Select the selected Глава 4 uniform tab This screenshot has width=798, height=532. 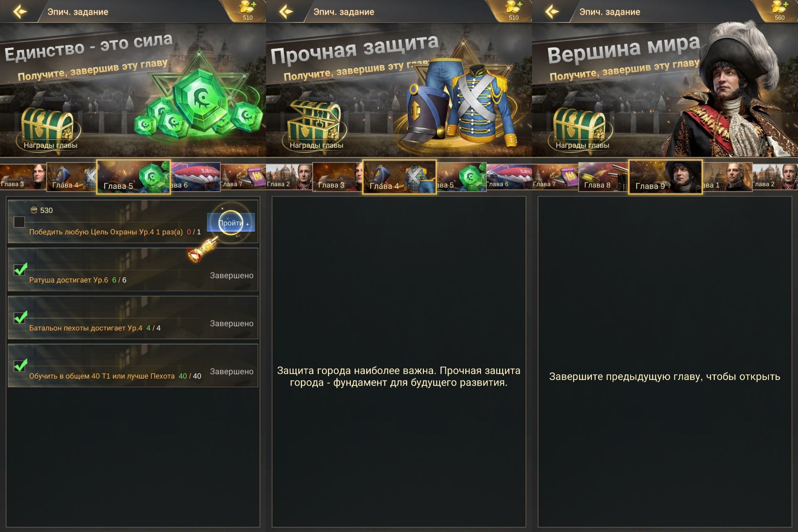coord(399,177)
